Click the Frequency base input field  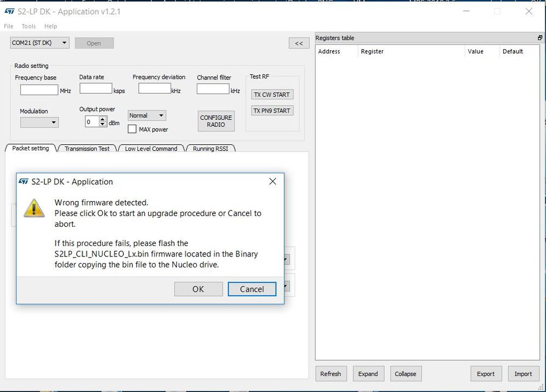point(39,90)
